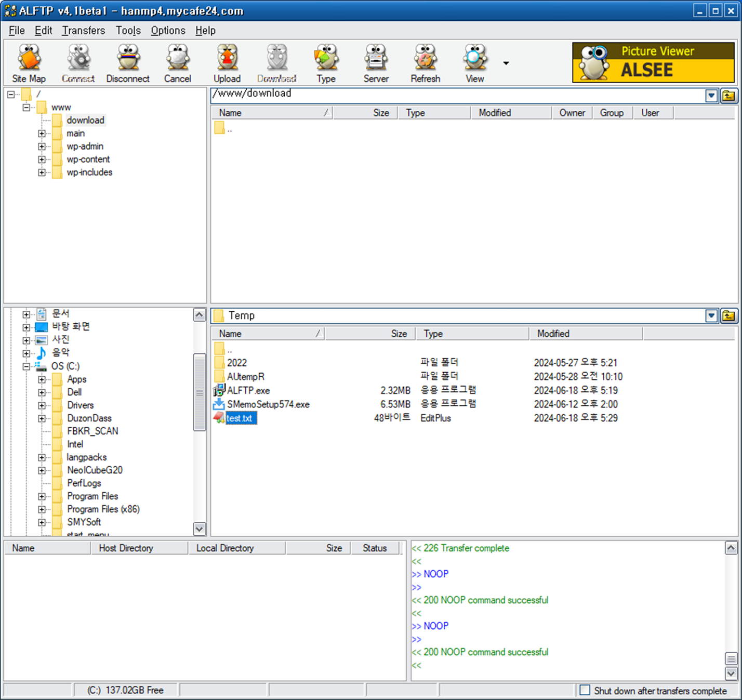
Task: Refresh the file listing via Refresh icon
Action: coord(425,62)
